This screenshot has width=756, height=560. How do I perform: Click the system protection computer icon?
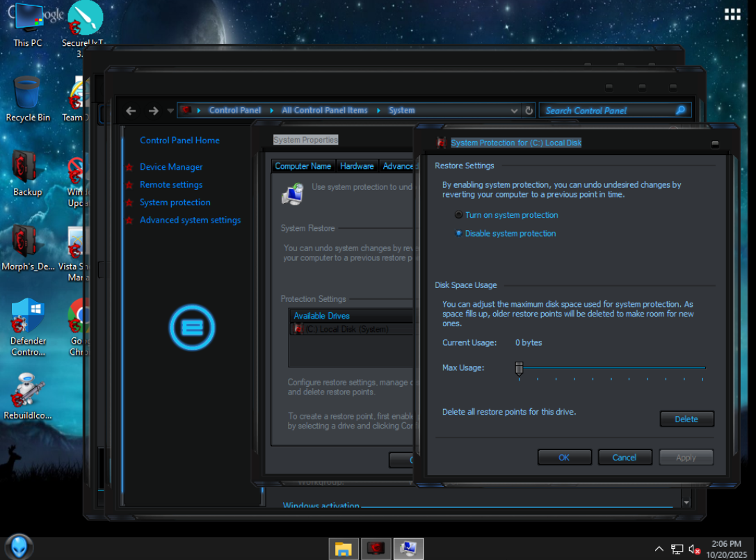(x=293, y=194)
